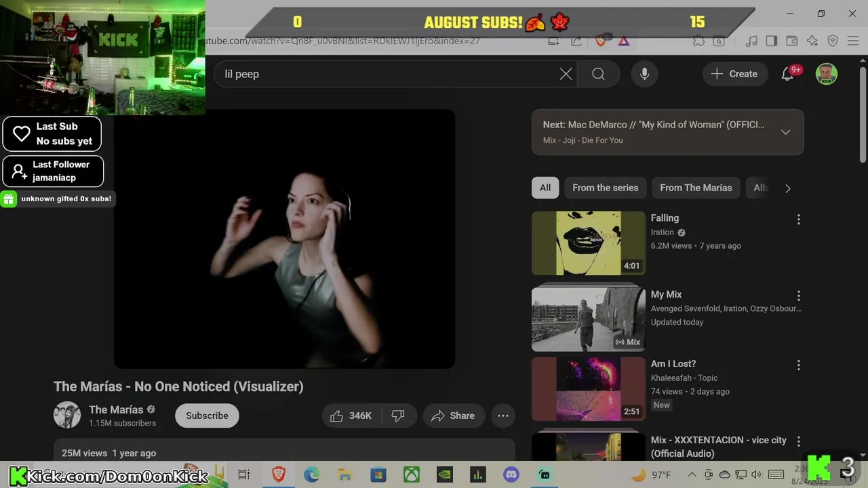Open NVIDIA app from the taskbar
Image resolution: width=868 pixels, height=488 pixels.
point(445,474)
